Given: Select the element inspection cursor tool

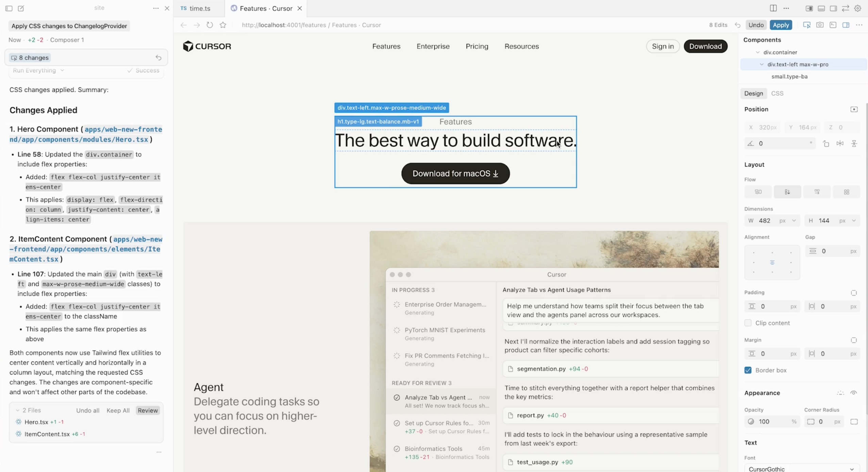Looking at the screenshot, I should 807,25.
